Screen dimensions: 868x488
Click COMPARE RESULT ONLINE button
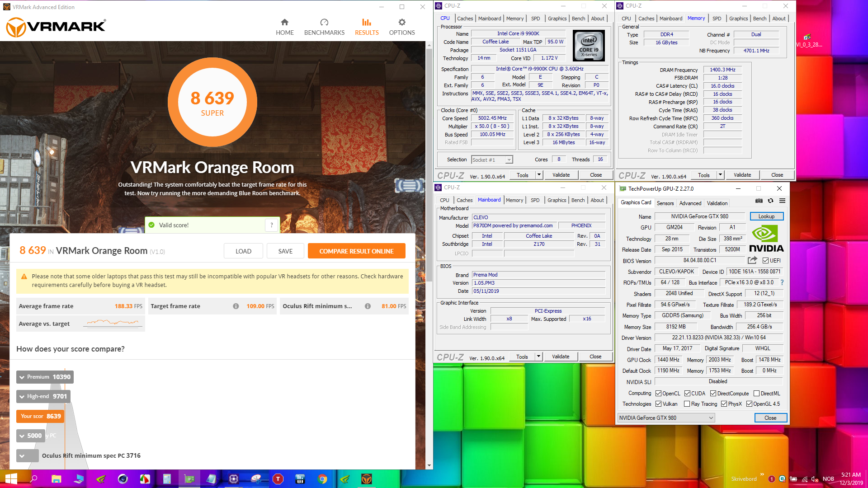tap(356, 251)
